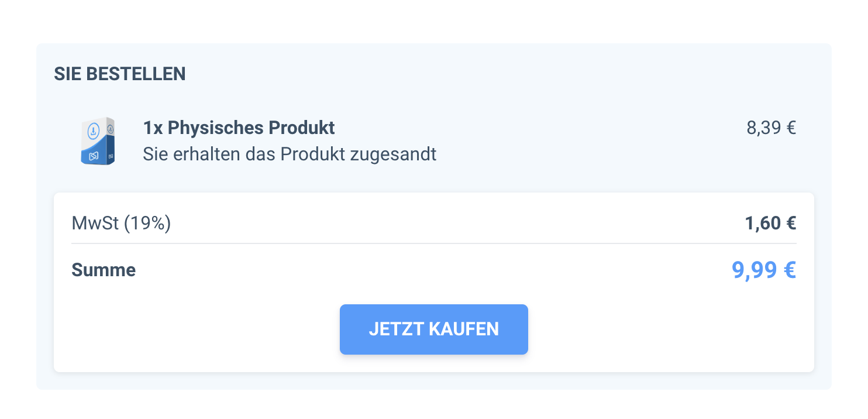Click the (19%) tax percentage text
868x419 pixels.
(x=147, y=223)
